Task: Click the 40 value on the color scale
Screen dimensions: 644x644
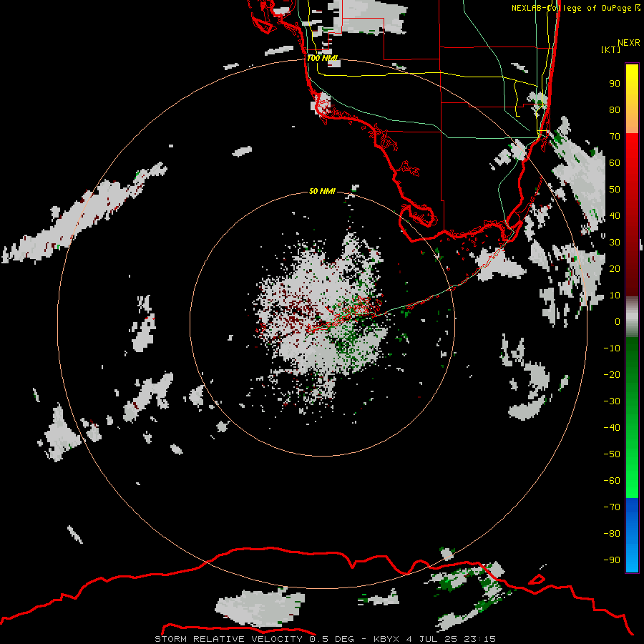Action: [615, 215]
